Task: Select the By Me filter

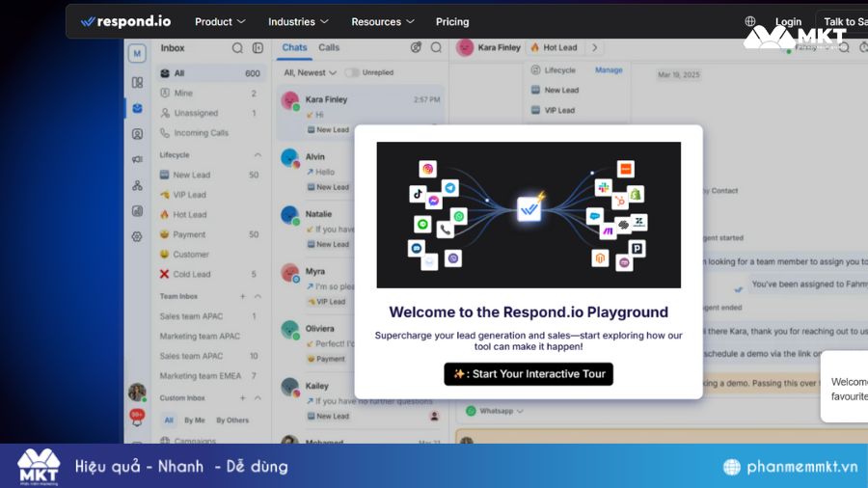Action: coord(194,420)
